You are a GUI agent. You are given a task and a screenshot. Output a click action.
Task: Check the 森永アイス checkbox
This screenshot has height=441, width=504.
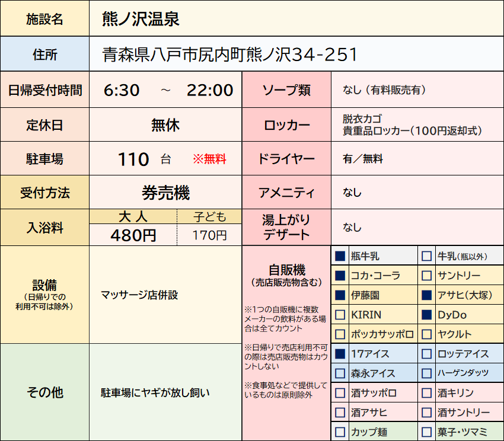point(340,373)
